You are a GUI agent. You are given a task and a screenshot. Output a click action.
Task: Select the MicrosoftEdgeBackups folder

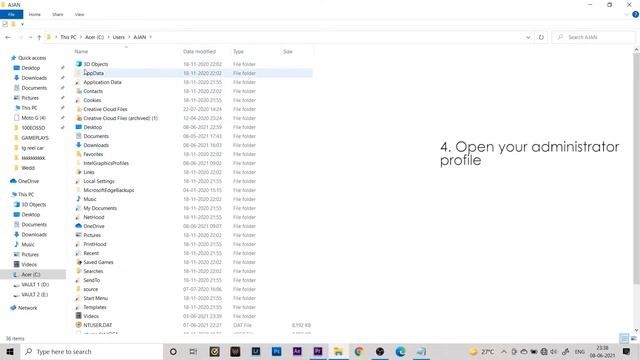coord(109,190)
